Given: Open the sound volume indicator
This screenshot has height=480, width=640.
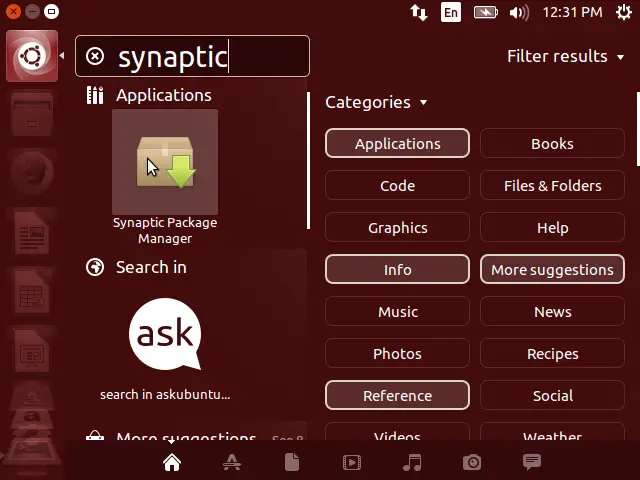Looking at the screenshot, I should click(x=519, y=12).
